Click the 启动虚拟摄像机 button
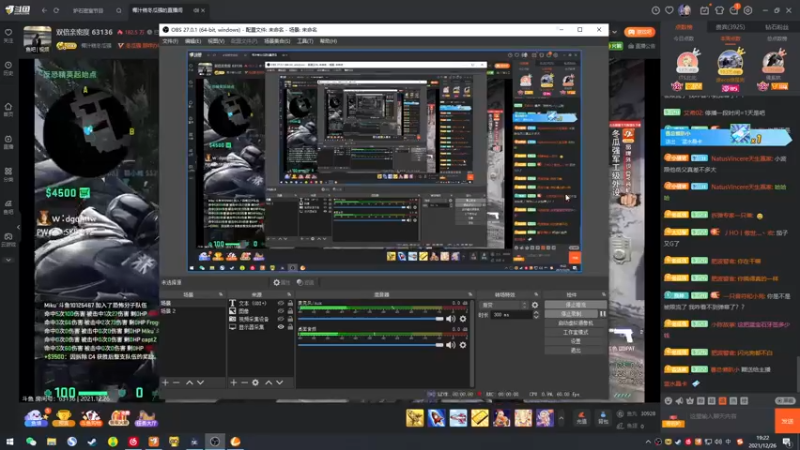The image size is (800, 450). pyautogui.click(x=576, y=323)
